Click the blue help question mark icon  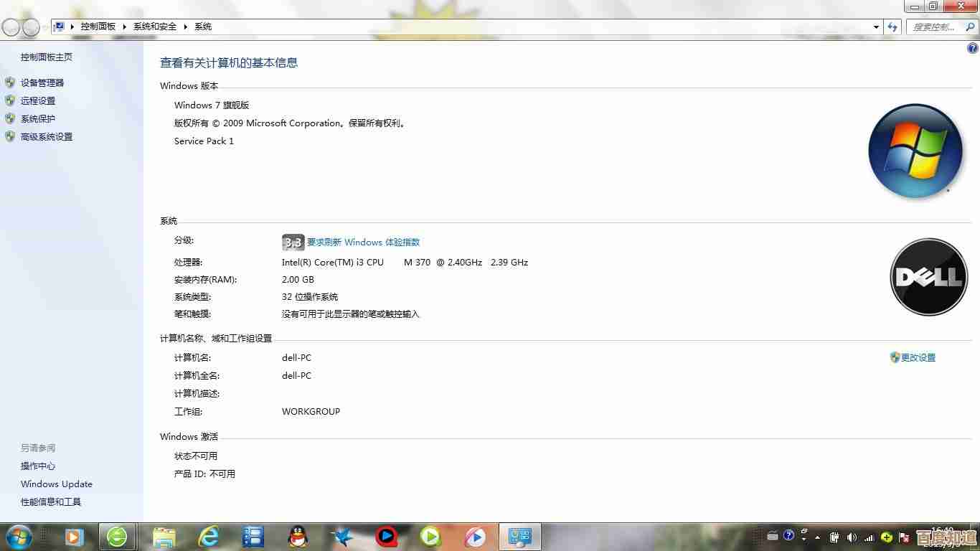tap(973, 48)
